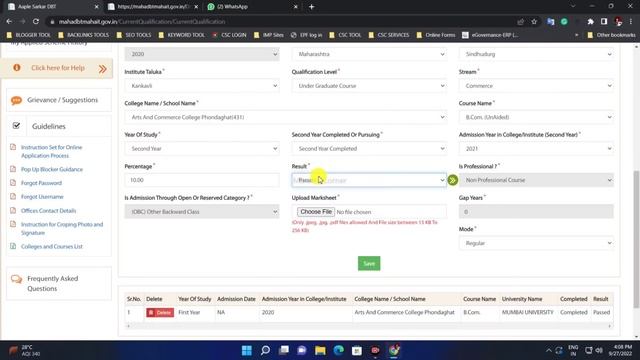
Task: Open the side panel icon in Chrome toolbar
Action: pyautogui.click(x=604, y=22)
